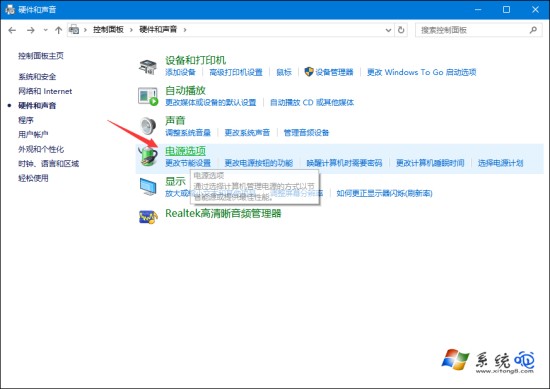Image resolution: width=550 pixels, height=389 pixels.
Task: Expand chevron after 控制面板 breadcrumb
Action: click(x=131, y=30)
